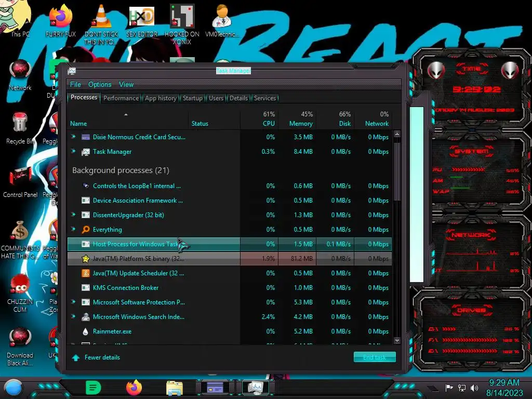The width and height of the screenshot is (532, 399).
Task: Click the Dixie Normous Credit Card process icon
Action: pyautogui.click(x=86, y=137)
